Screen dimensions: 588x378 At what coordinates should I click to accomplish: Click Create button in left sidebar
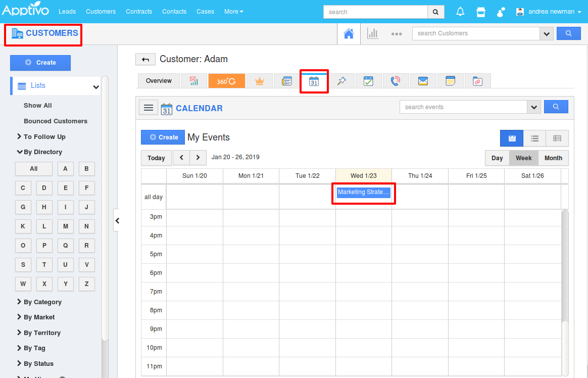pos(40,63)
